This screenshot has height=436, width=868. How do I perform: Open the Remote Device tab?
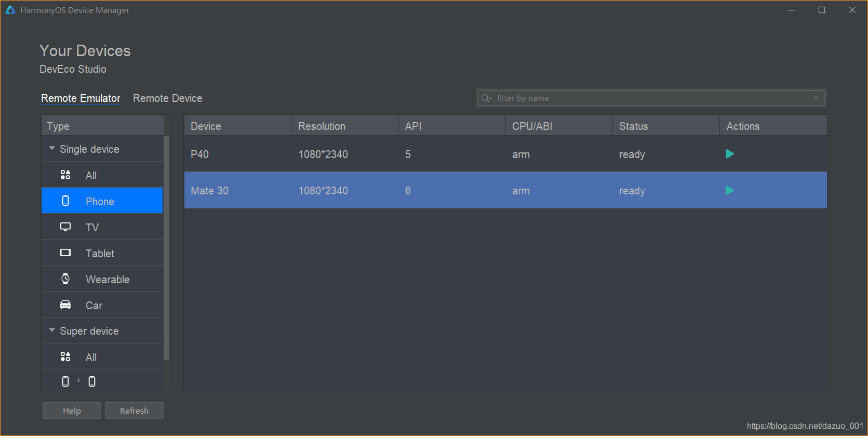pyautogui.click(x=168, y=98)
